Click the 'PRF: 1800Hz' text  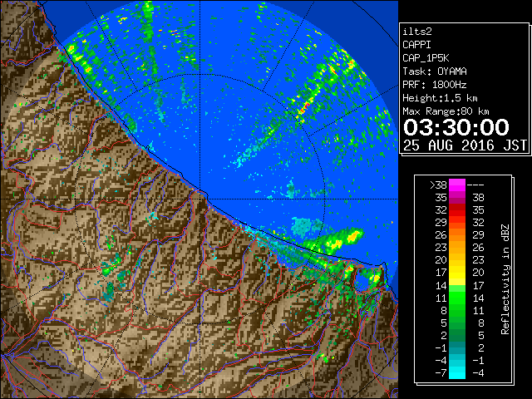point(435,85)
